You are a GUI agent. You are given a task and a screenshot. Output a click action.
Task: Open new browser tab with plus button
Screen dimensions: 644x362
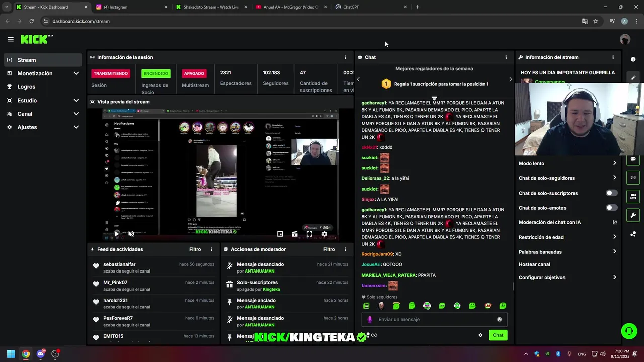pos(417,7)
